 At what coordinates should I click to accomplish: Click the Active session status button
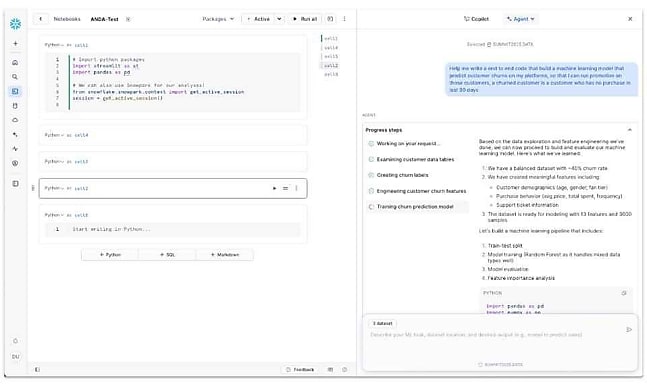[259, 19]
